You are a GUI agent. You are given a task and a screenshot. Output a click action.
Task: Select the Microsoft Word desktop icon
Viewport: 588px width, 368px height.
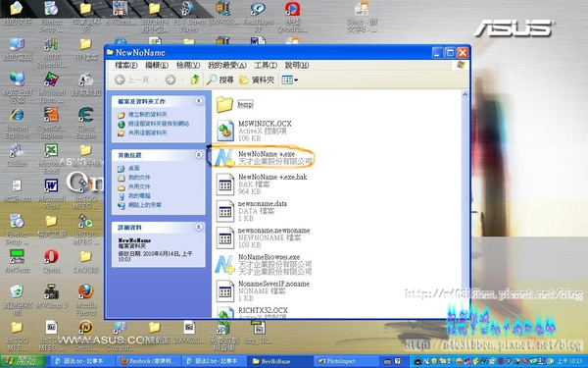(x=51, y=193)
